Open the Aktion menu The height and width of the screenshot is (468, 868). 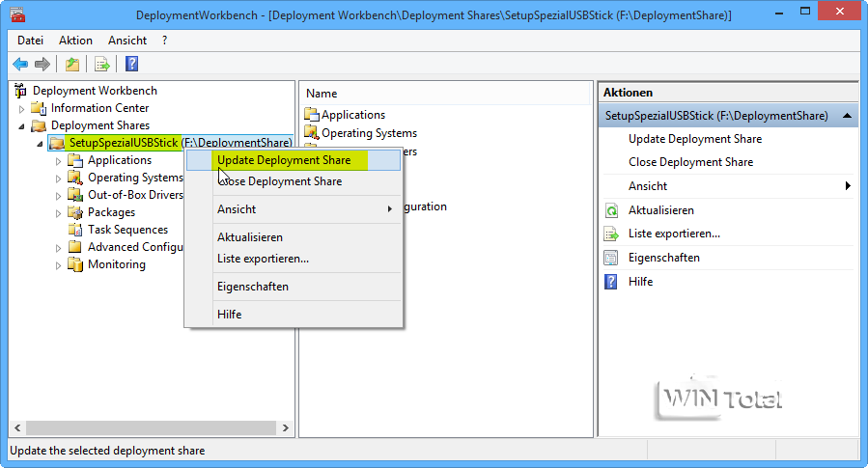click(76, 41)
